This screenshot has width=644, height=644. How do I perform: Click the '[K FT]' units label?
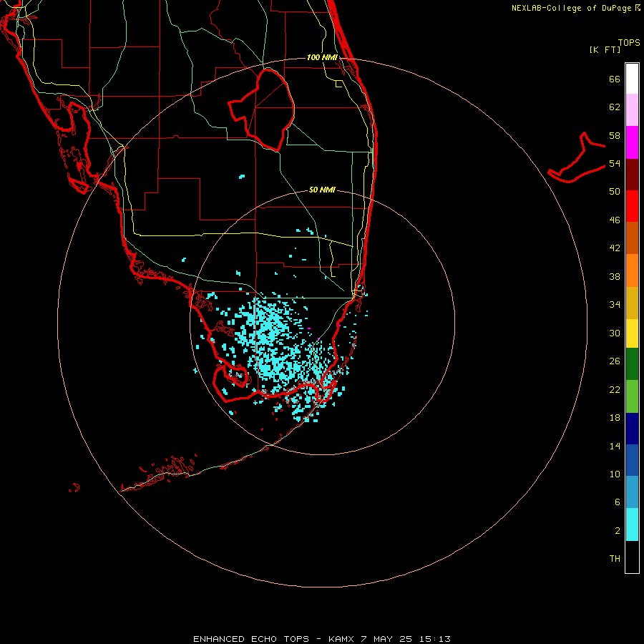tap(605, 50)
